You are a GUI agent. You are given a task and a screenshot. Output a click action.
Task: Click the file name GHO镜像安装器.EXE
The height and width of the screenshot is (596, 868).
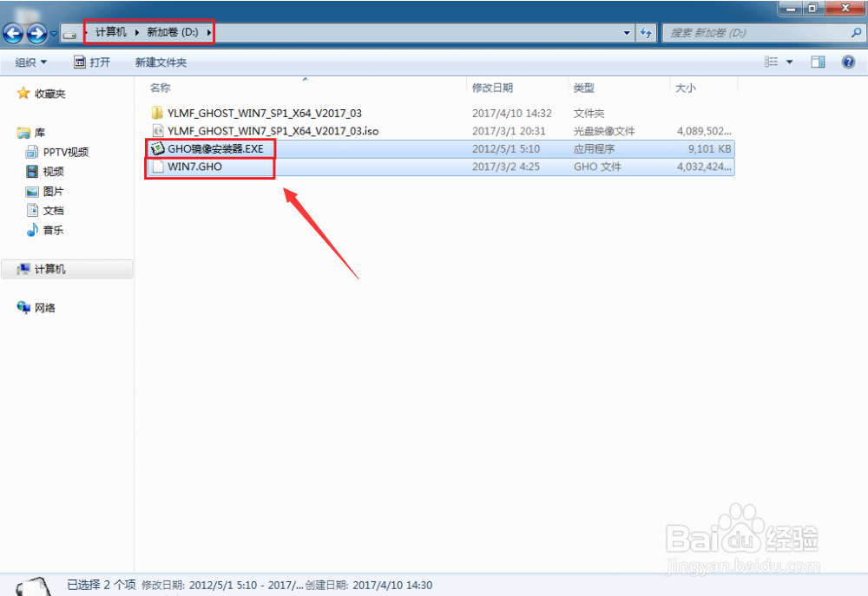click(215, 148)
